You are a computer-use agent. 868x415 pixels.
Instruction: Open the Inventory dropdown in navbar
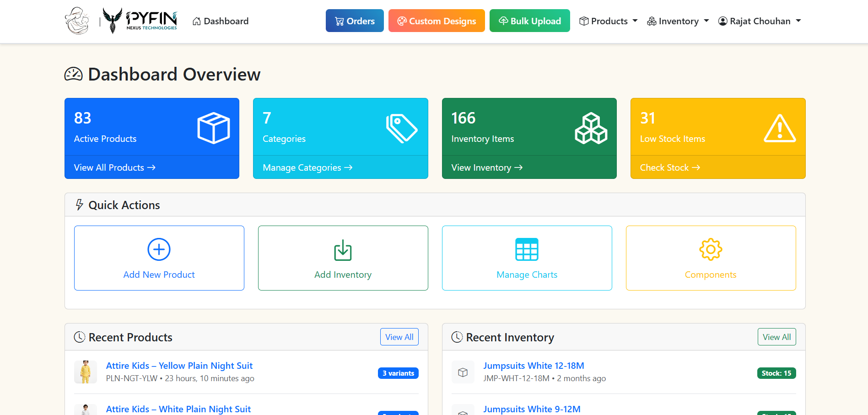click(x=678, y=21)
